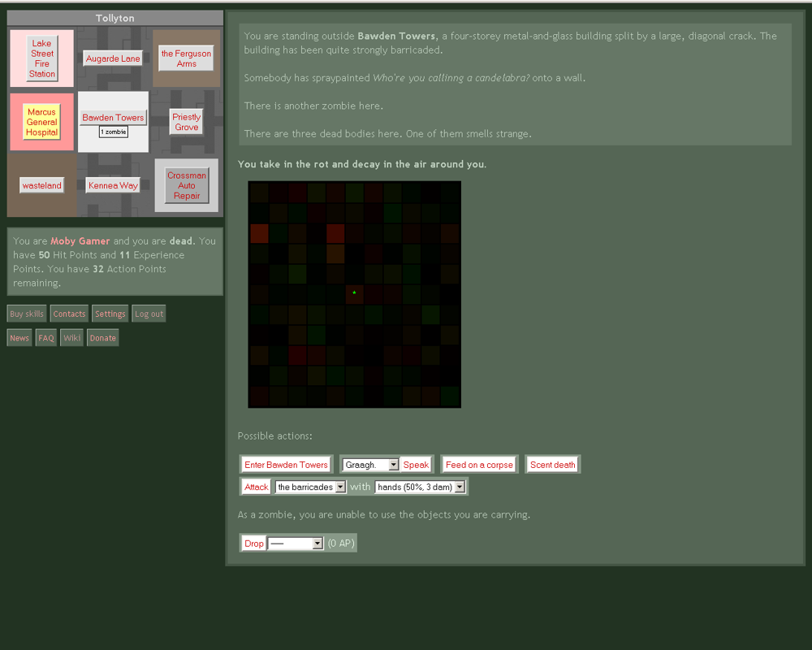This screenshot has width=812, height=650.
Task: Move to Augarde Lane on the map
Action: 113,58
